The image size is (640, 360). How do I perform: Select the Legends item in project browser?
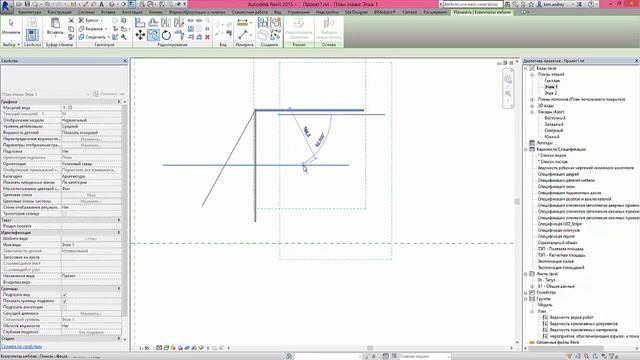pyautogui.click(x=544, y=143)
